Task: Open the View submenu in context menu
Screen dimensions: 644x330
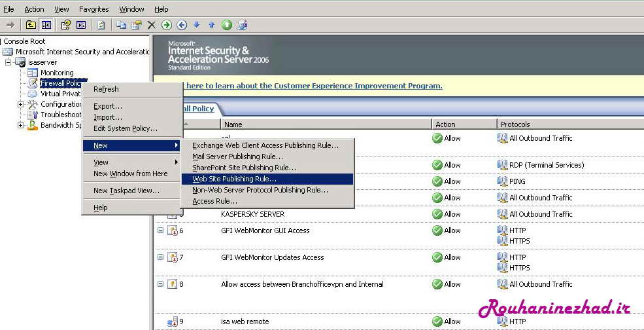Action: 132,162
